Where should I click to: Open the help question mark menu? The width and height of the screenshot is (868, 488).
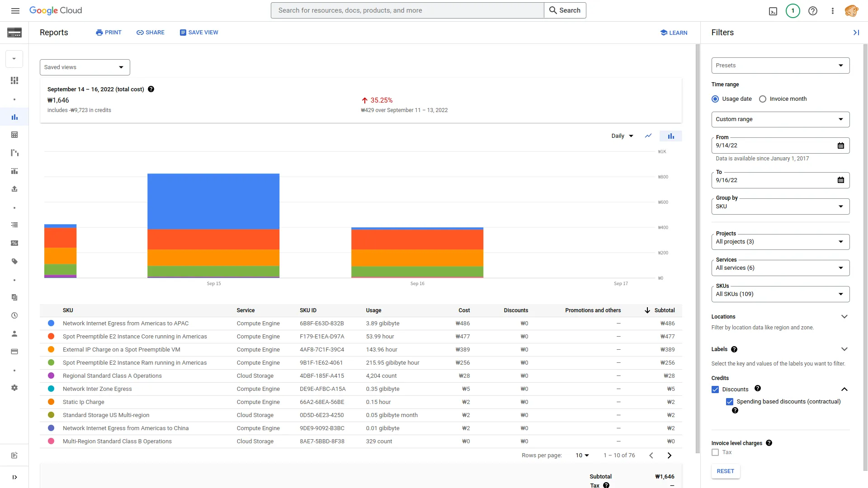(x=813, y=11)
